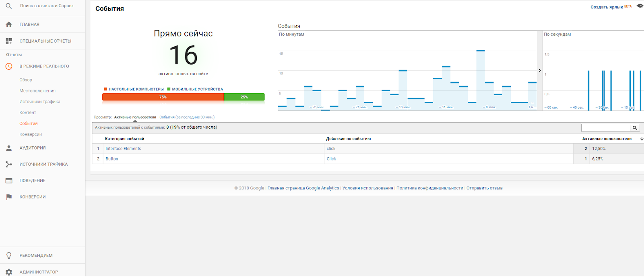Image resolution: width=644 pixels, height=279 pixels.
Task: Select События realtime report
Action: (x=29, y=123)
